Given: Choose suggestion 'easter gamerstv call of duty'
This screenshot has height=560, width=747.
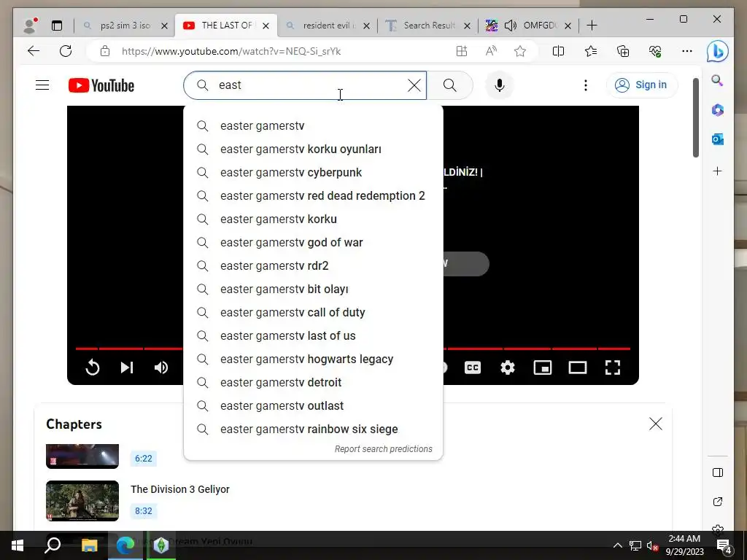Looking at the screenshot, I should 313,312.
